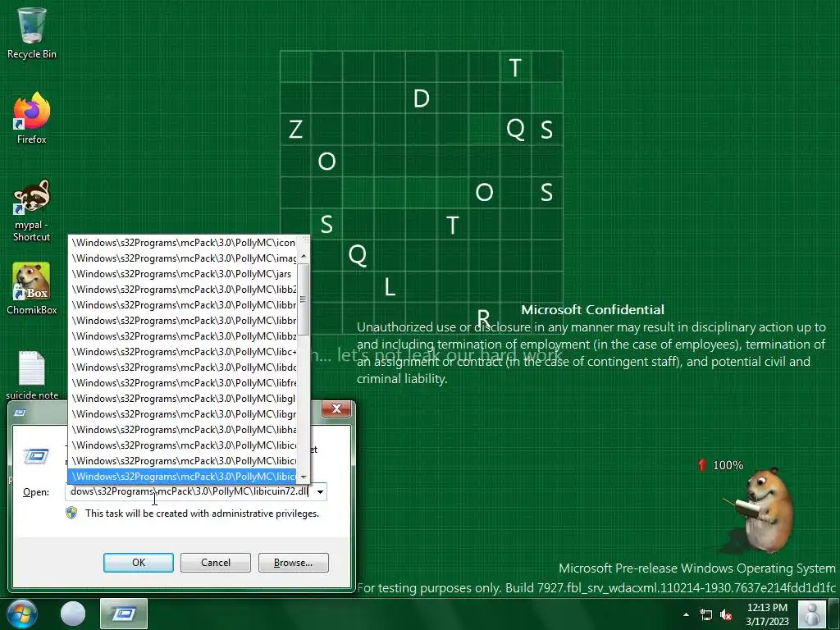Image resolution: width=840 pixels, height=630 pixels.
Task: Click Cancel in the Run dialog
Action: pos(216,563)
